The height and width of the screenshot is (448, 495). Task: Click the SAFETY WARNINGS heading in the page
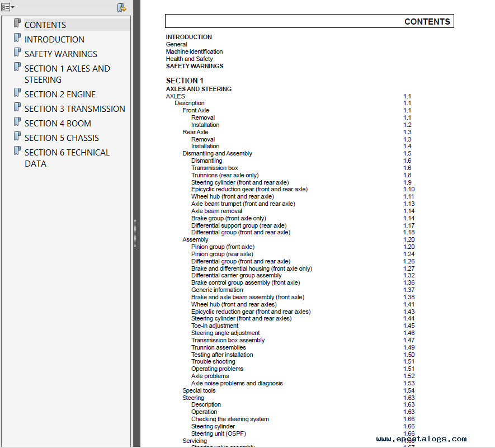pyautogui.click(x=195, y=66)
